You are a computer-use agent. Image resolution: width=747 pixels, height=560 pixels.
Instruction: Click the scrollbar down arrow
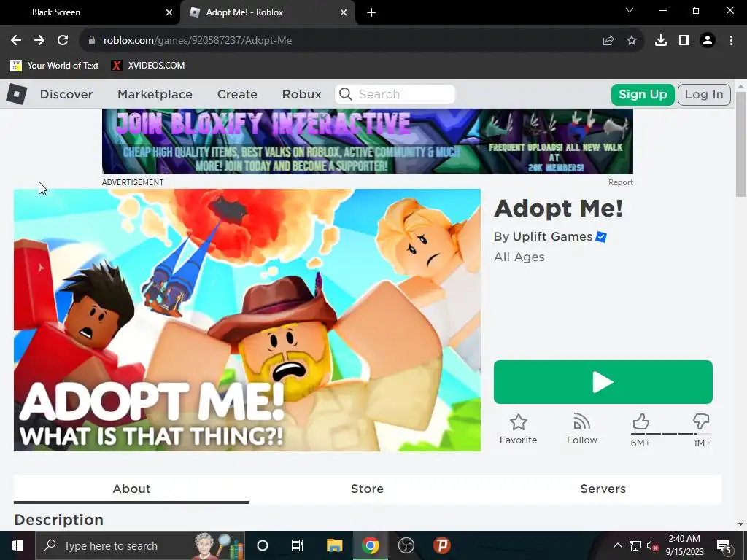740,524
